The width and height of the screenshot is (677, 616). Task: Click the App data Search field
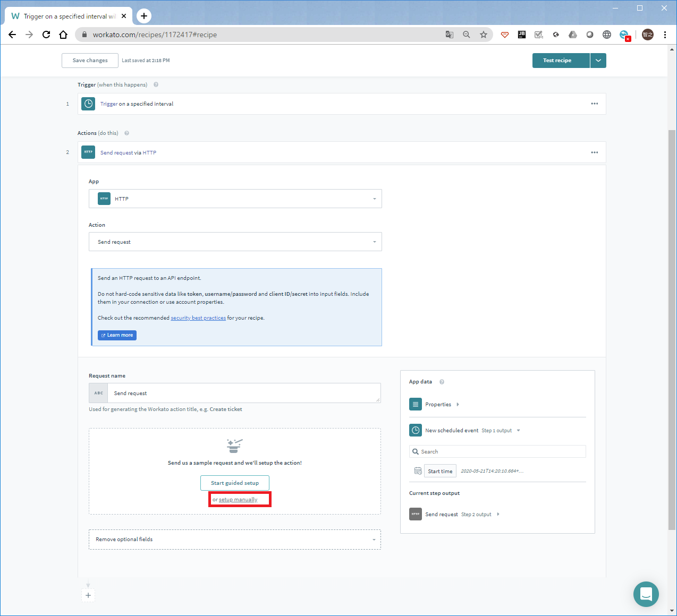(x=497, y=451)
